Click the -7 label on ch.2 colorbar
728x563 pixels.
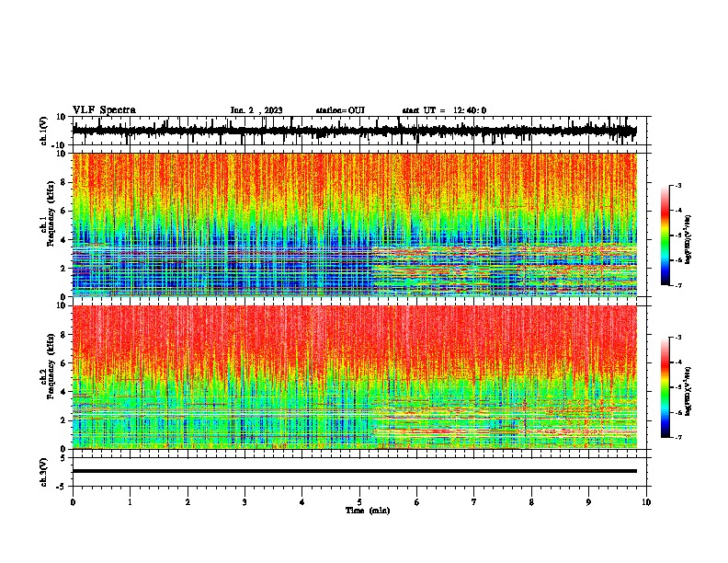pos(677,437)
